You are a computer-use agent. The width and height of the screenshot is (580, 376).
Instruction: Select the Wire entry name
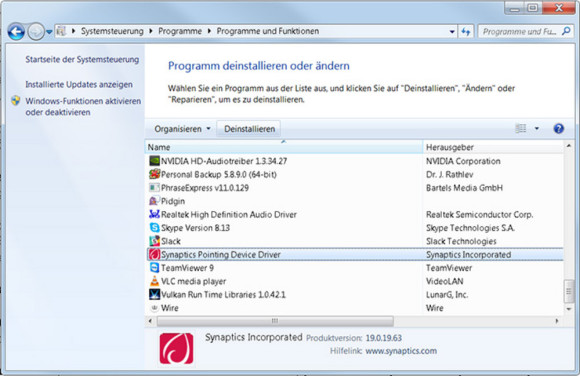click(x=170, y=308)
